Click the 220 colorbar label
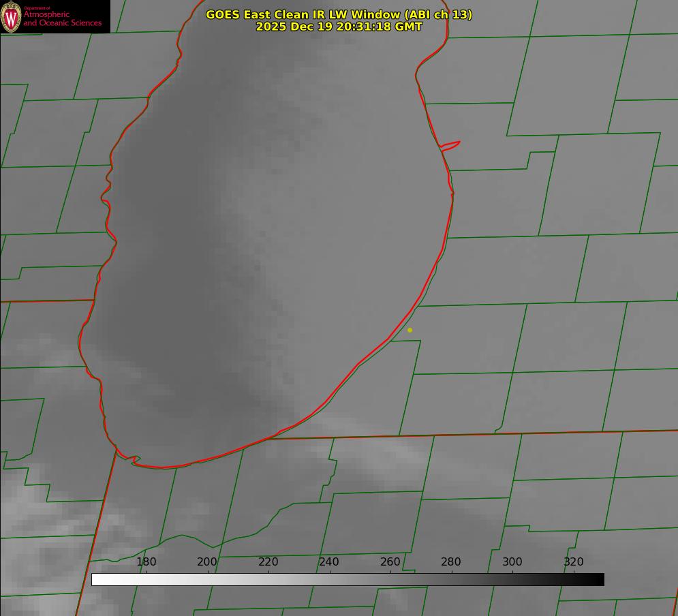 coord(268,561)
